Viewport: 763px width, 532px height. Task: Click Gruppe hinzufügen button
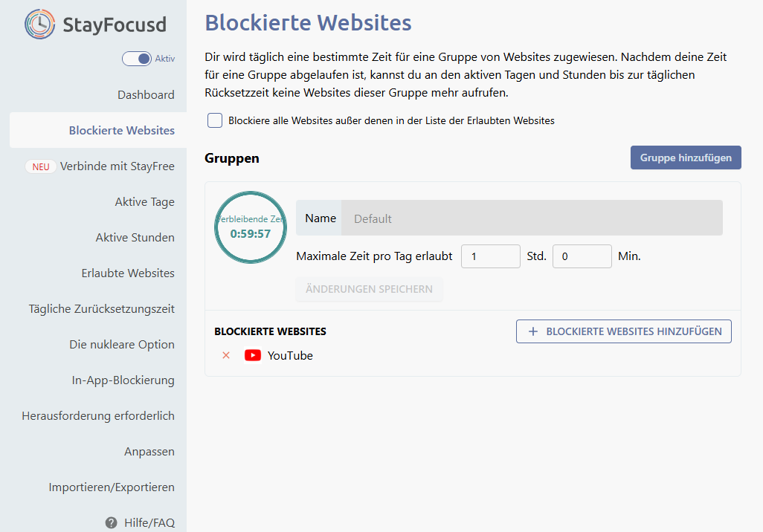click(x=686, y=158)
